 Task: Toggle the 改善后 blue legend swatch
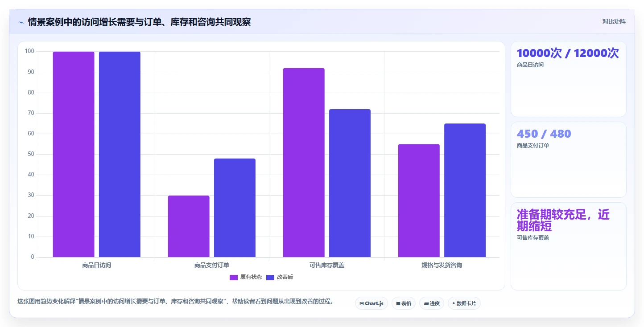point(270,277)
